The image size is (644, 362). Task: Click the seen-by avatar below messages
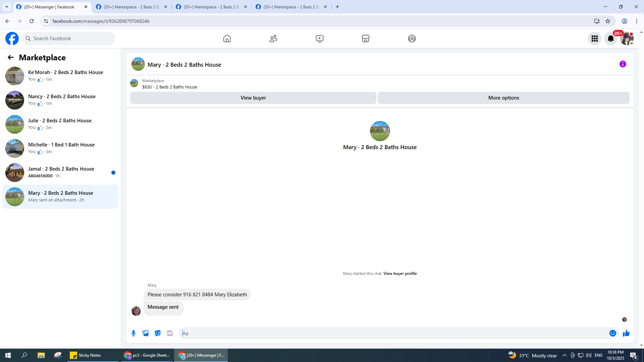tap(625, 319)
